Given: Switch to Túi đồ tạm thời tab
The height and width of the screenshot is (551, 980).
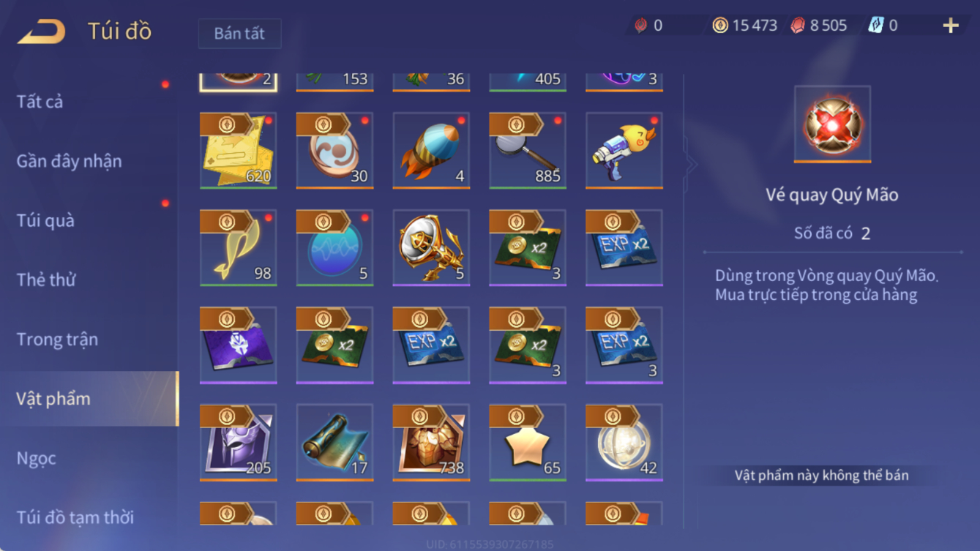Looking at the screenshot, I should pyautogui.click(x=75, y=517).
